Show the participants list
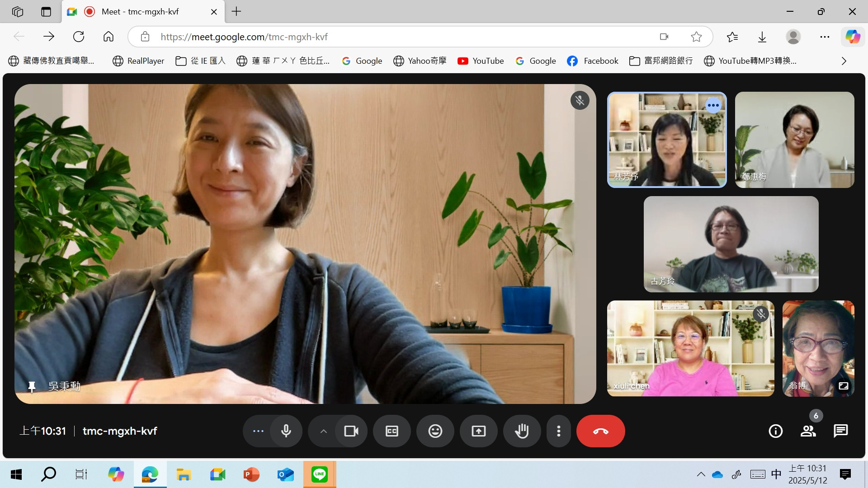The width and height of the screenshot is (868, 488). tap(808, 431)
